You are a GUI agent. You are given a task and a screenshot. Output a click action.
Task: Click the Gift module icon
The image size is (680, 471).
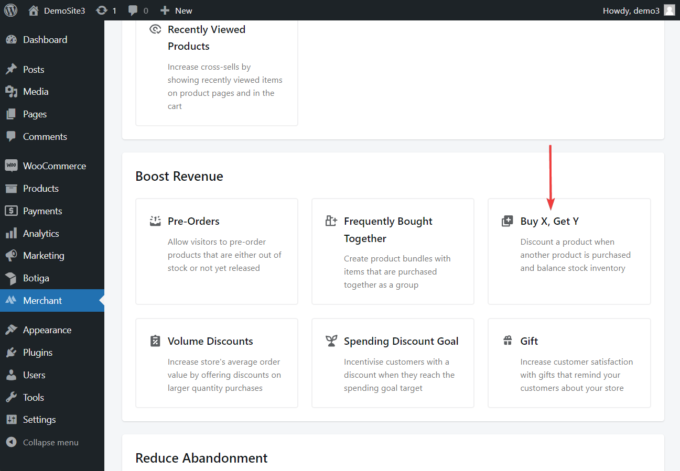pos(507,340)
